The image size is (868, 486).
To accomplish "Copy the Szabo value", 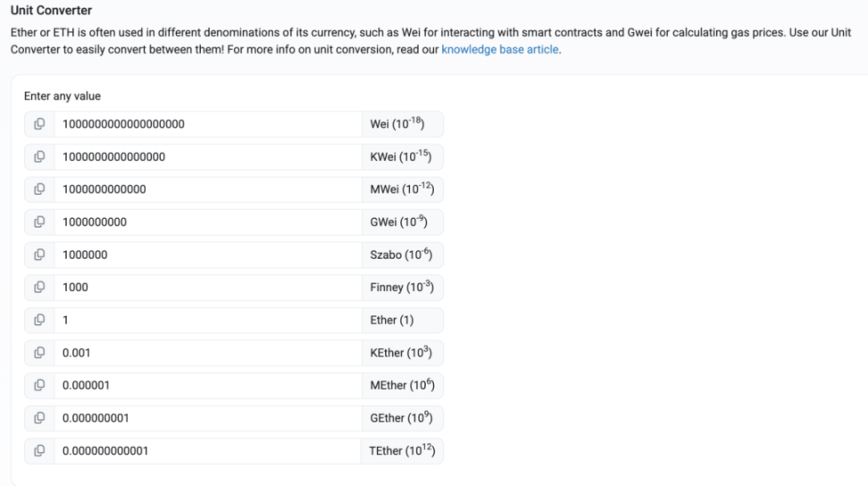I will coord(39,255).
